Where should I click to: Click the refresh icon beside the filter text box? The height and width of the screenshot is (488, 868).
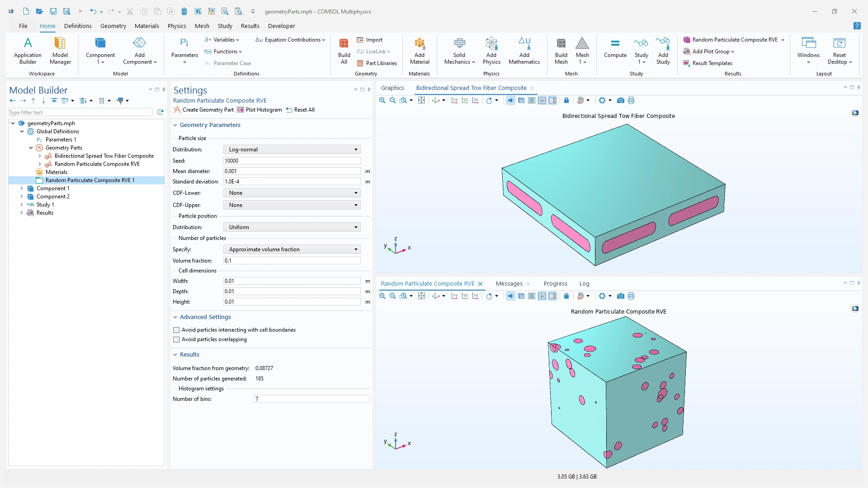pos(160,112)
